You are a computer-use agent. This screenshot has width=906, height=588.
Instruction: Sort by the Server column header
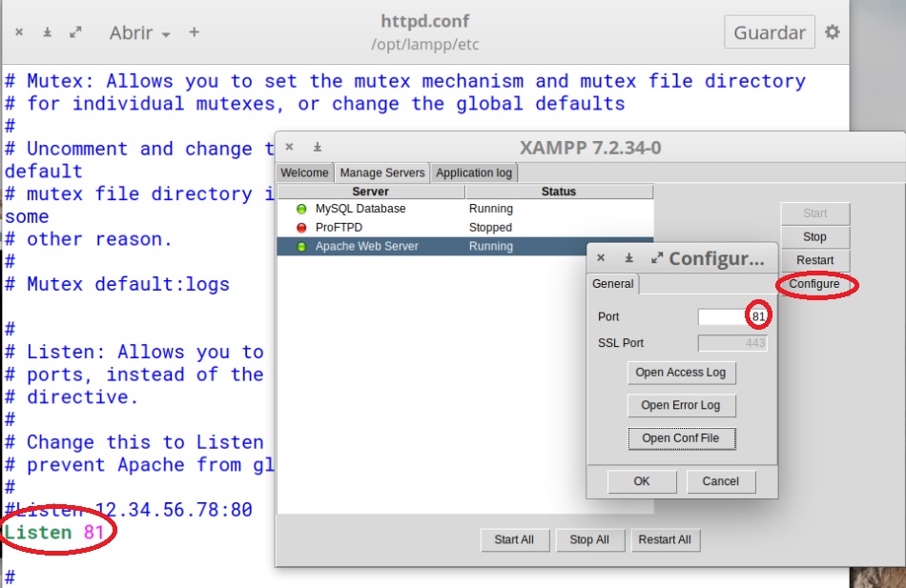371,192
